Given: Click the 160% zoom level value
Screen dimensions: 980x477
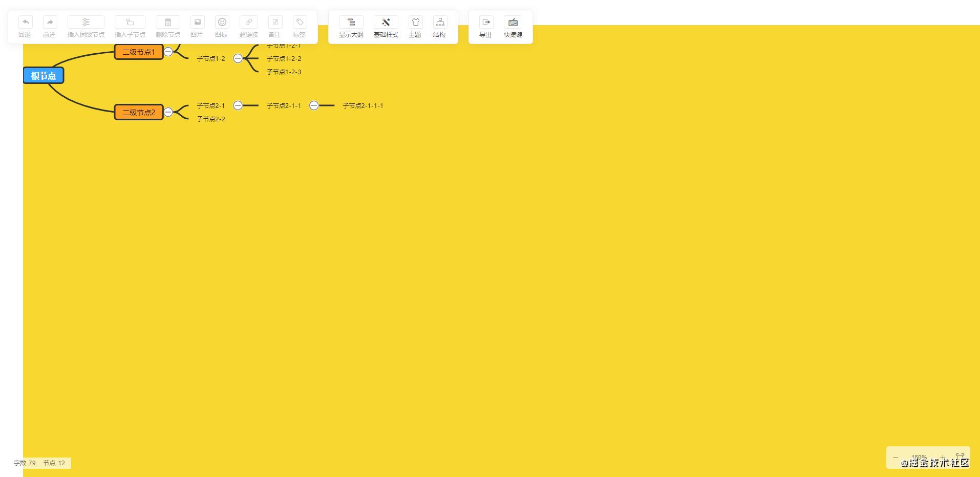Looking at the screenshot, I should pyautogui.click(x=919, y=458).
